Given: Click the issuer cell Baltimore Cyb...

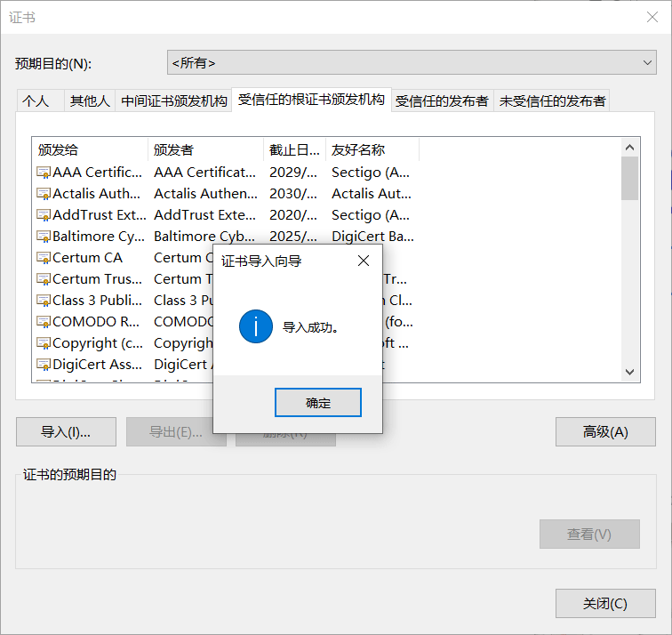Looking at the screenshot, I should pyautogui.click(x=204, y=237).
